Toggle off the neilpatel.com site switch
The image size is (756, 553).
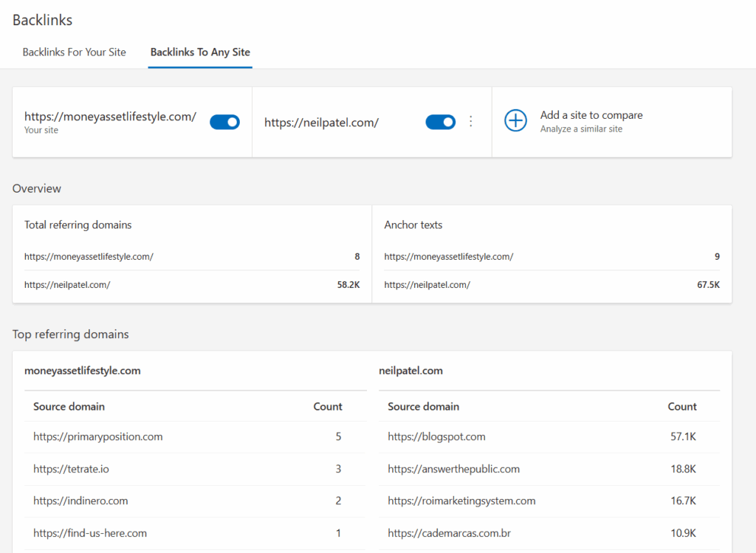pos(440,122)
